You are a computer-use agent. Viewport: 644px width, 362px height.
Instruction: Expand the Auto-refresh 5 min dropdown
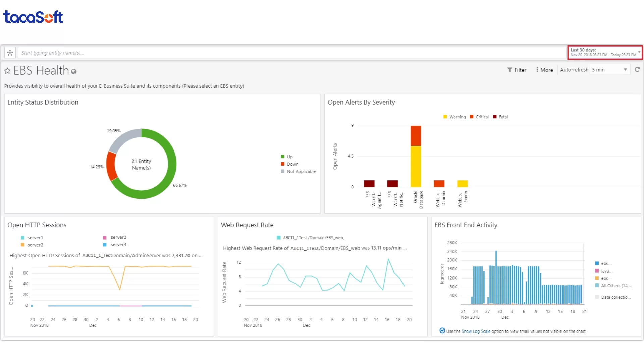click(x=609, y=70)
